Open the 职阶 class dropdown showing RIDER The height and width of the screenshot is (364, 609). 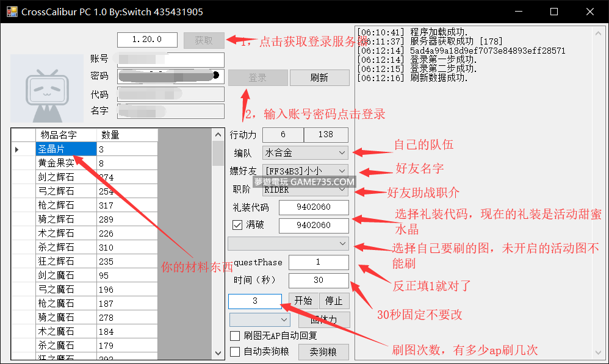click(x=305, y=190)
